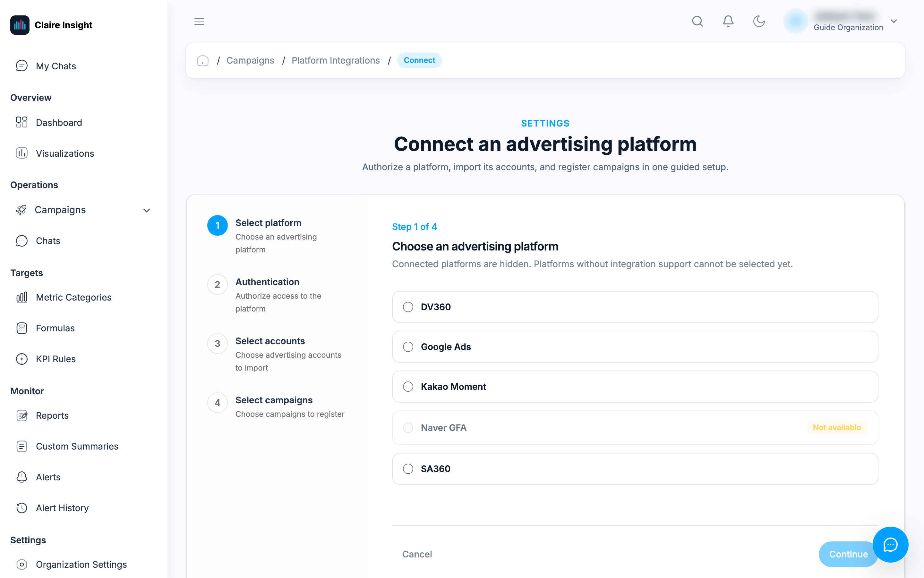Follow the Campaigns breadcrumb link
Viewport: 924px width, 578px height.
coord(250,60)
